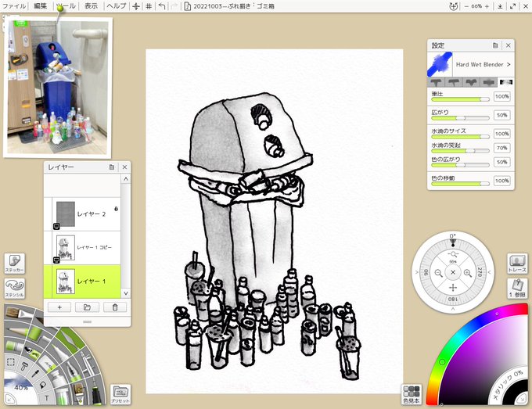The width and height of the screenshot is (532, 409).
Task: Click the pushpin on reference photo
Action: 60,8
